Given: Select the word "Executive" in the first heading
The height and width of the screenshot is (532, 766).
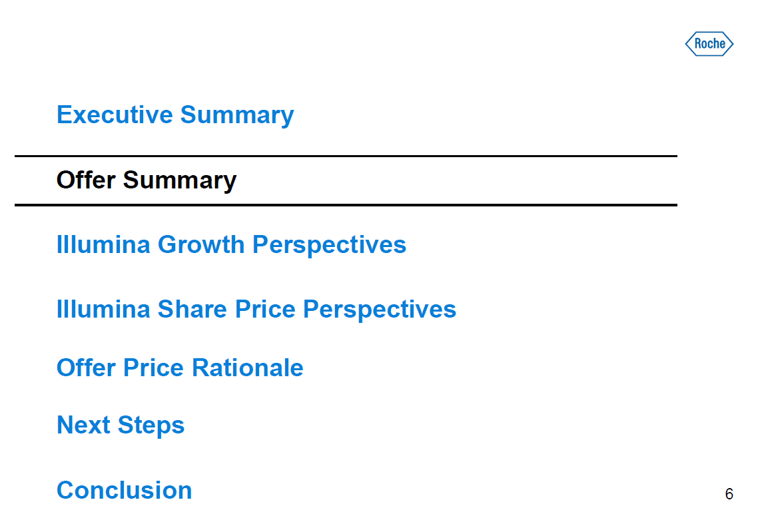Looking at the screenshot, I should [x=115, y=115].
